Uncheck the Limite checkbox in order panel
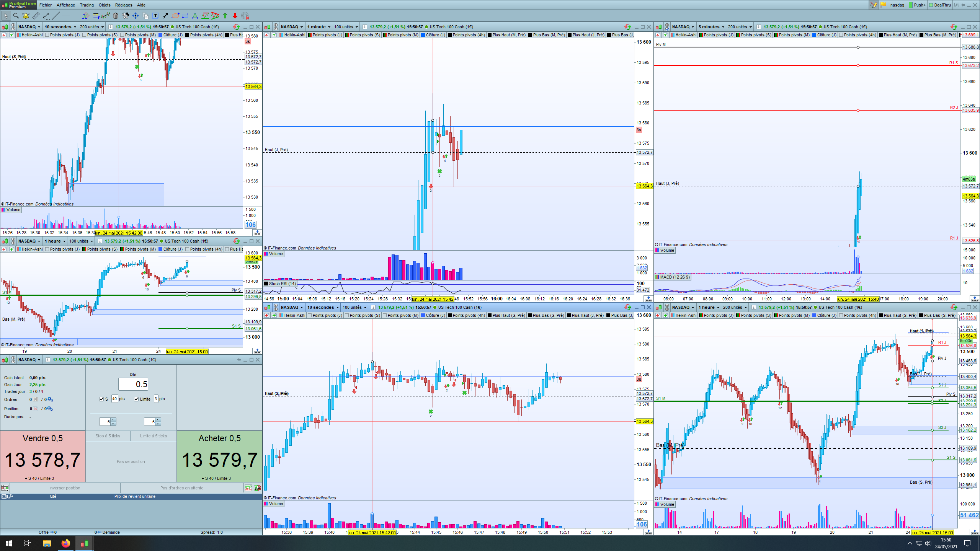This screenshot has height=551, width=980. coord(136,399)
